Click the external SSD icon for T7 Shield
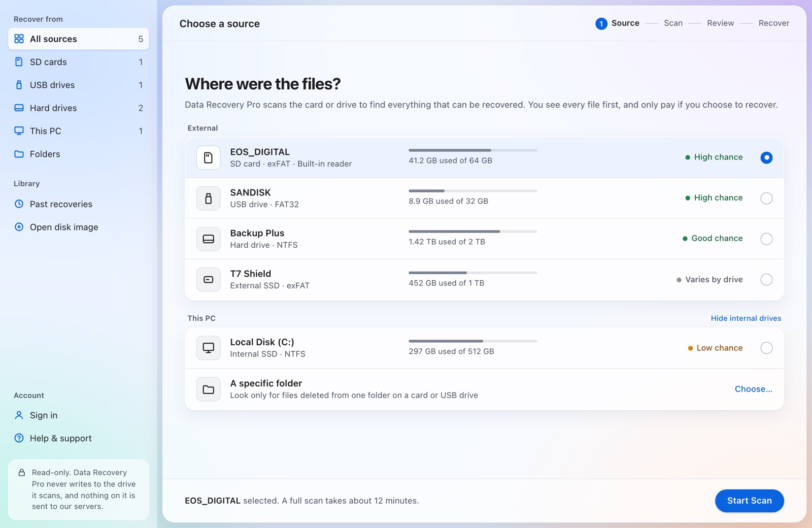The image size is (812, 528). 208,279
